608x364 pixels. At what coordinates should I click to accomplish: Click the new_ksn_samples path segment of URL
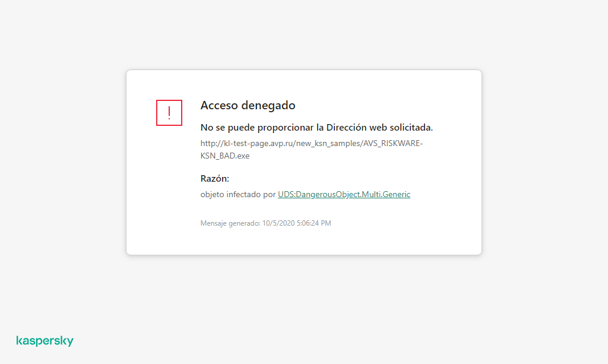click(x=328, y=144)
